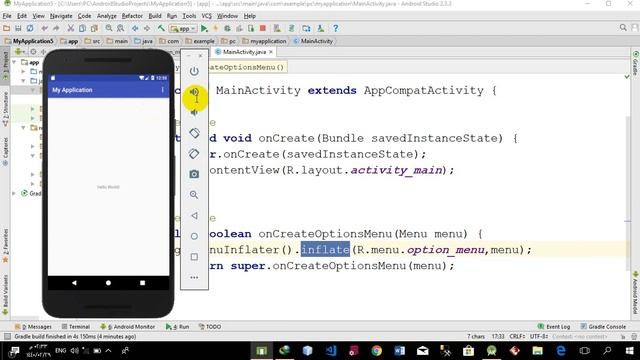This screenshot has width=640, height=360.
Task: Click the Replace toolbar icon
Action: 120,28
